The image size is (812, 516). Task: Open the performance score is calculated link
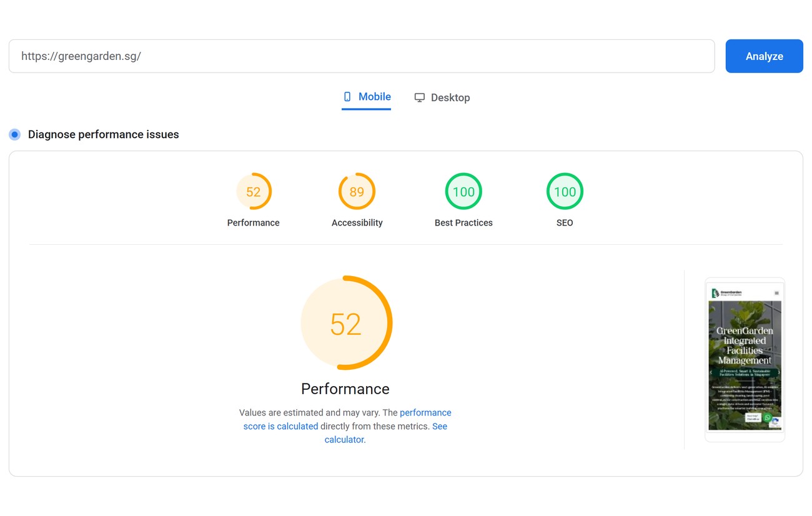pyautogui.click(x=347, y=419)
